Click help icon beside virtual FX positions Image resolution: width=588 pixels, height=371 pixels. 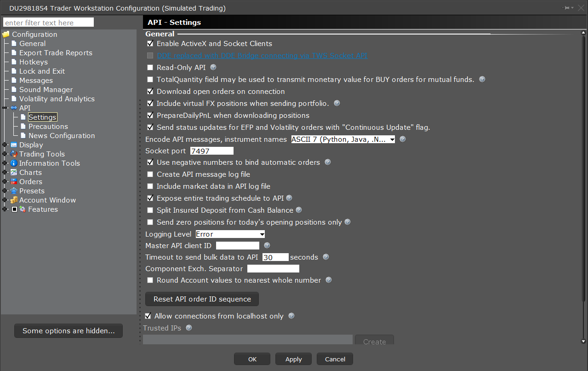click(x=337, y=103)
